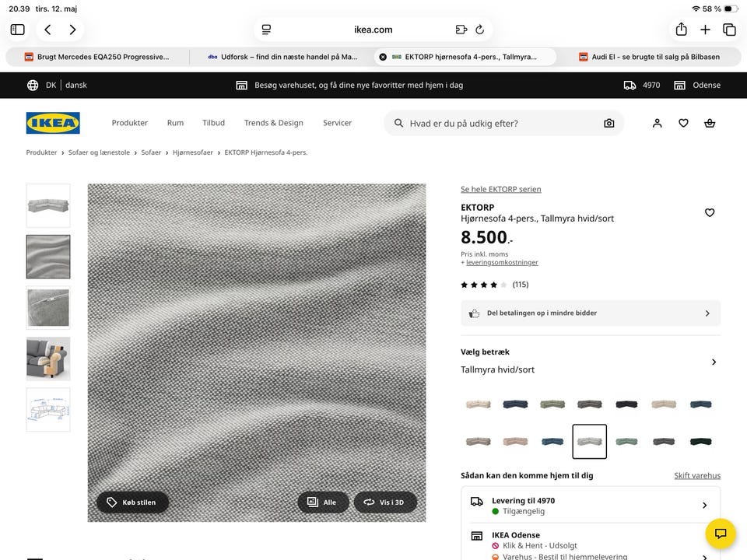Screen dimensions: 747x560
Task: Click Køb stilen button
Action: [x=132, y=502]
